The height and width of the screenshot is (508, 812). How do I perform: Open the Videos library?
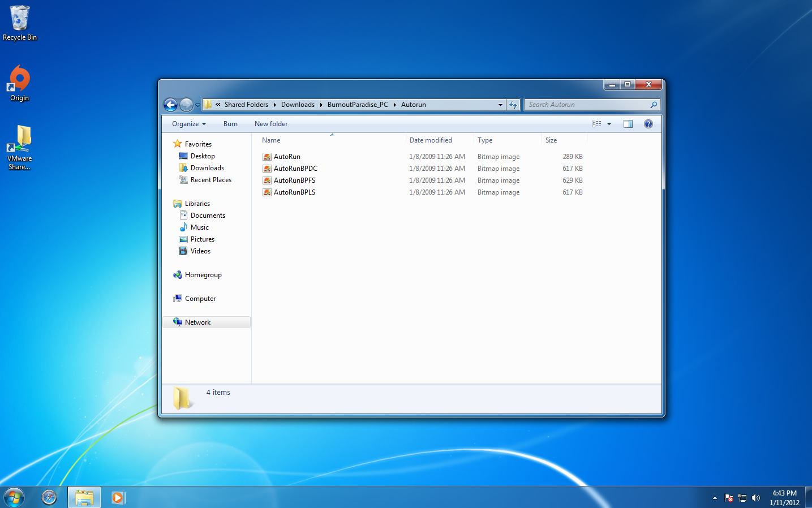tap(200, 251)
